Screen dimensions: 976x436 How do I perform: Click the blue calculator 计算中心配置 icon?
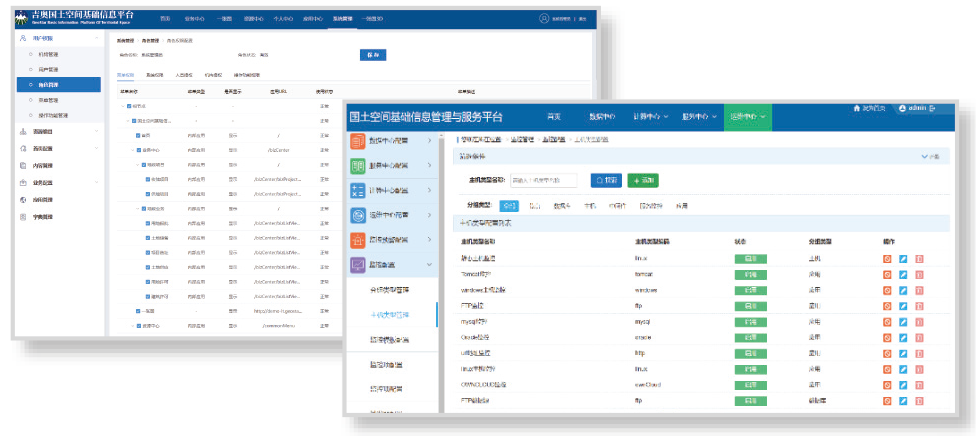pyautogui.click(x=358, y=191)
